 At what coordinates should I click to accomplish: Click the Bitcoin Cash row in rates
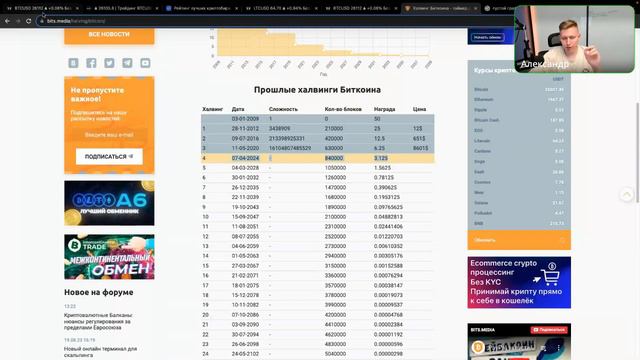pyautogui.click(x=519, y=120)
